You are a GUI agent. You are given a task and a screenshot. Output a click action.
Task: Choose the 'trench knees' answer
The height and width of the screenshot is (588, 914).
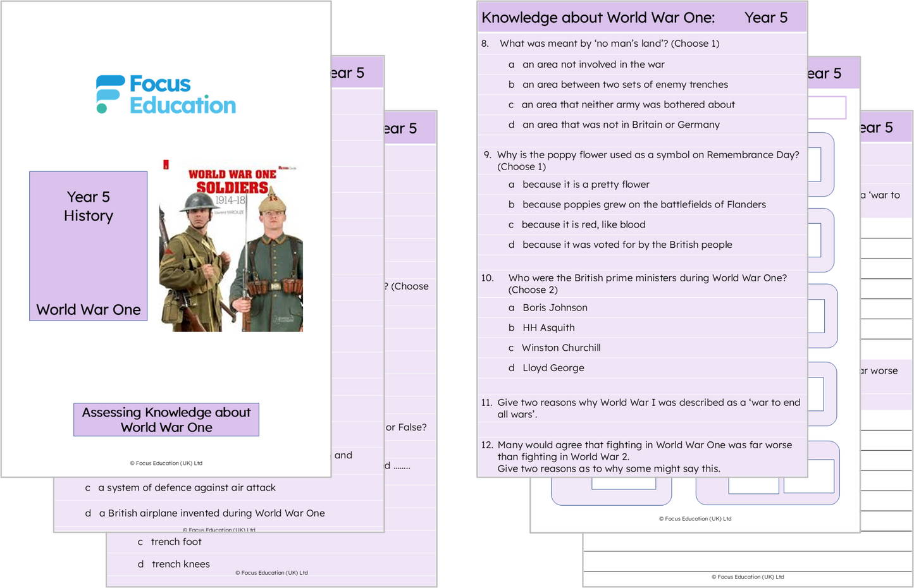180,565
